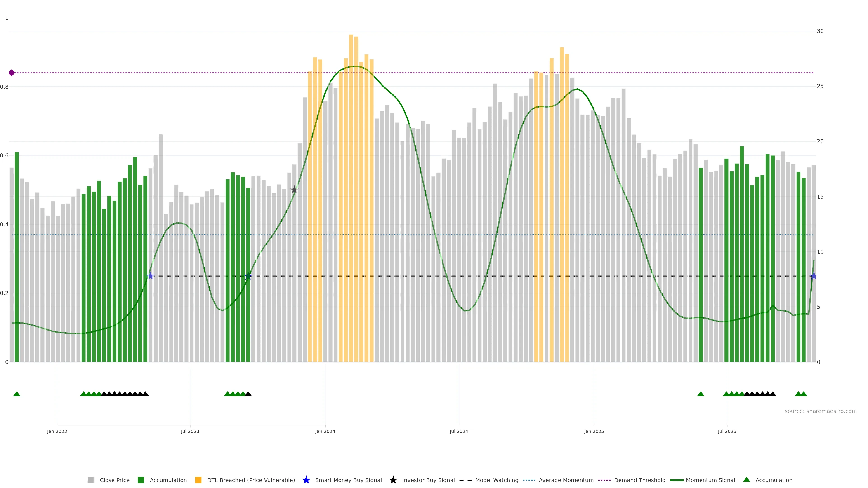Click the green Accumulation triangle legend icon

pyautogui.click(x=747, y=480)
